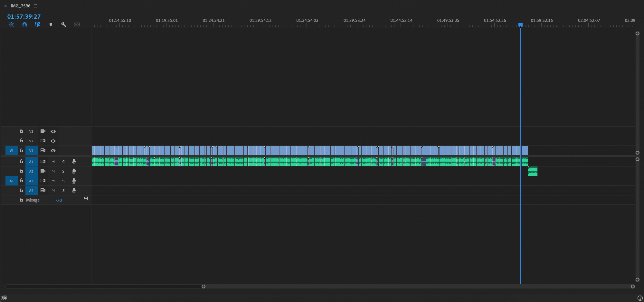Click the CC captions track icon
Viewport: 644px width, 302px height.
click(77, 24)
